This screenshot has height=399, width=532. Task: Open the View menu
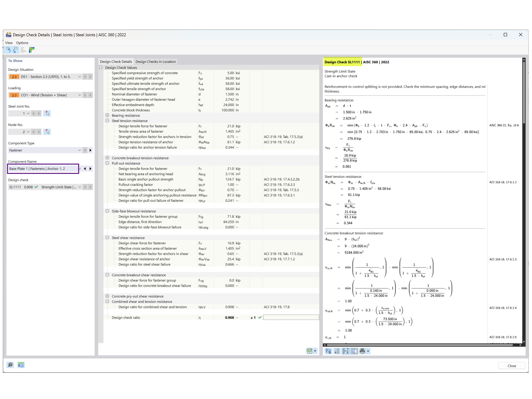9,43
